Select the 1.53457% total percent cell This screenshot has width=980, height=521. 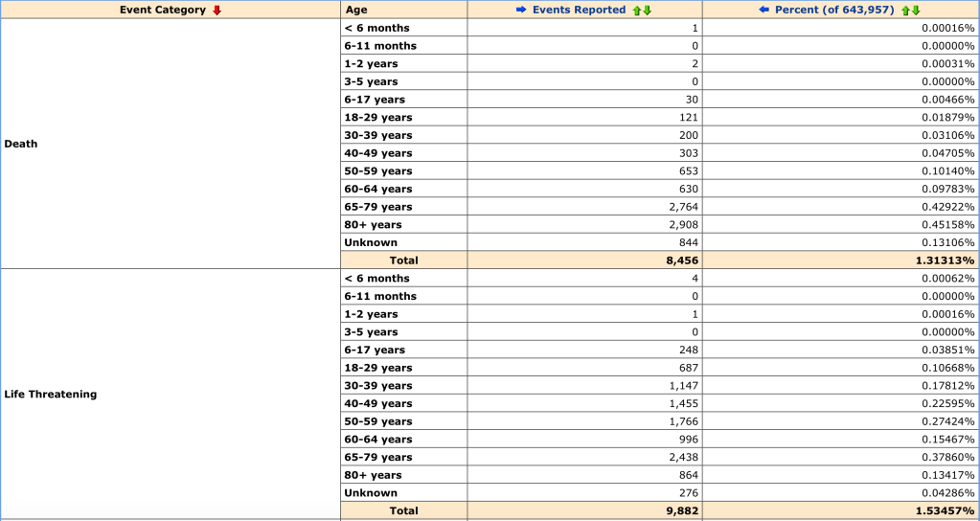tap(945, 511)
